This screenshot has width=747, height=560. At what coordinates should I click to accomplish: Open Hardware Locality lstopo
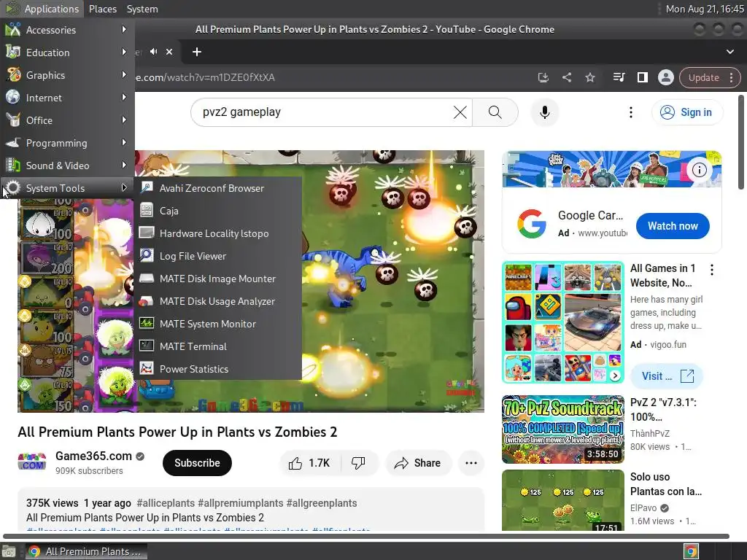tap(218, 233)
